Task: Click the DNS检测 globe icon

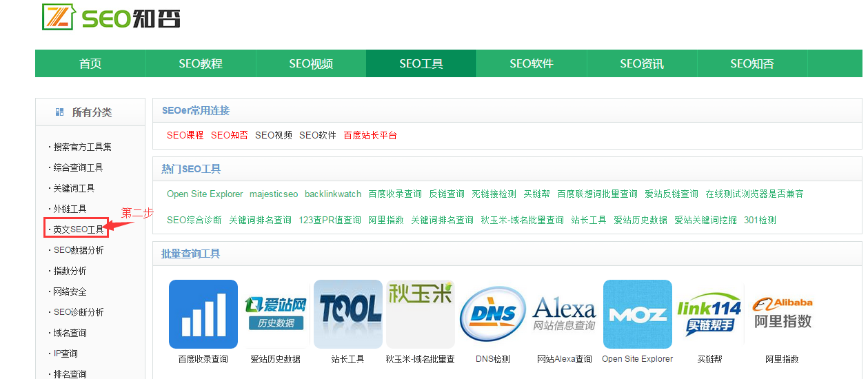Action: point(493,314)
